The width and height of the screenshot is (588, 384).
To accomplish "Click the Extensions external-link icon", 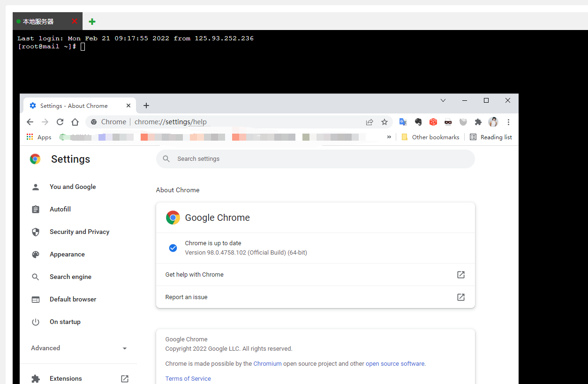I will click(x=125, y=378).
